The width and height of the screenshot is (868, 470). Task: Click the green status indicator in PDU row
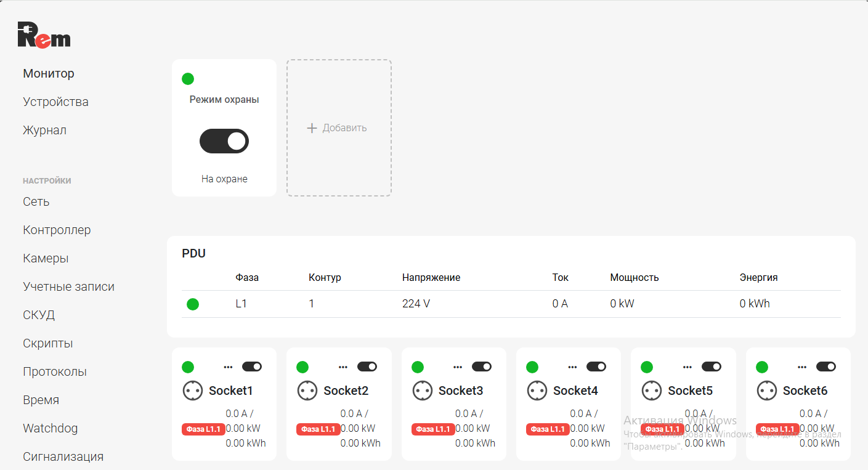click(x=193, y=304)
